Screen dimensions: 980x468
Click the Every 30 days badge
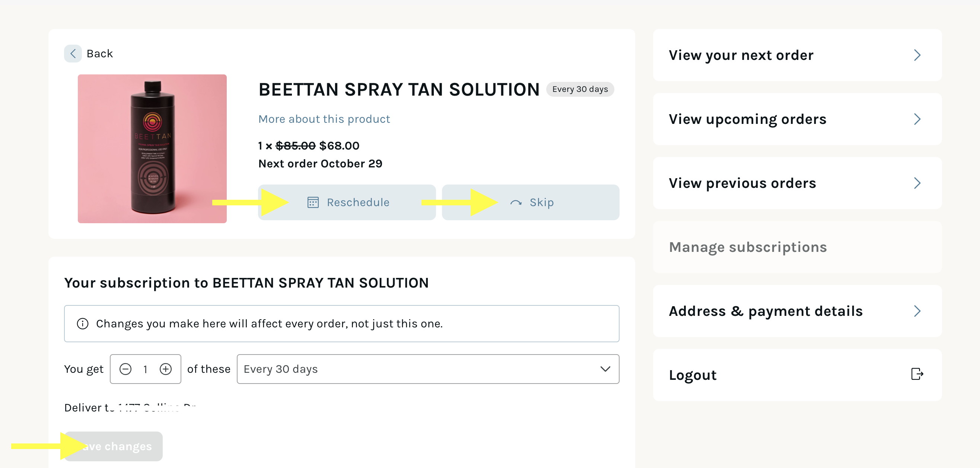580,89
